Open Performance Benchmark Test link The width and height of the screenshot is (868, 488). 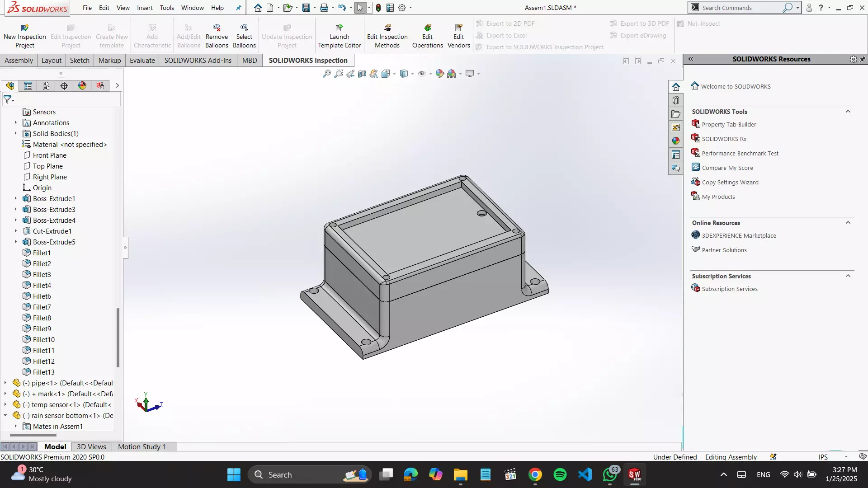(740, 154)
